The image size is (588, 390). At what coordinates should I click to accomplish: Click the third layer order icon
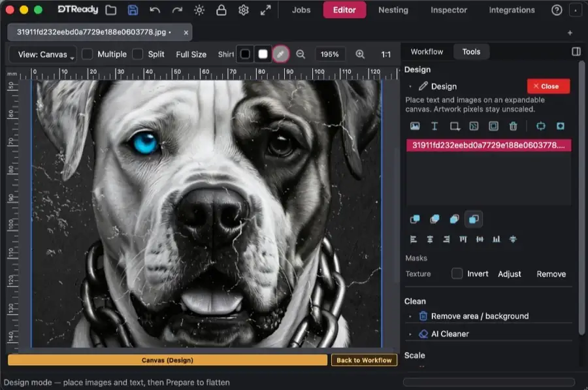coord(454,219)
